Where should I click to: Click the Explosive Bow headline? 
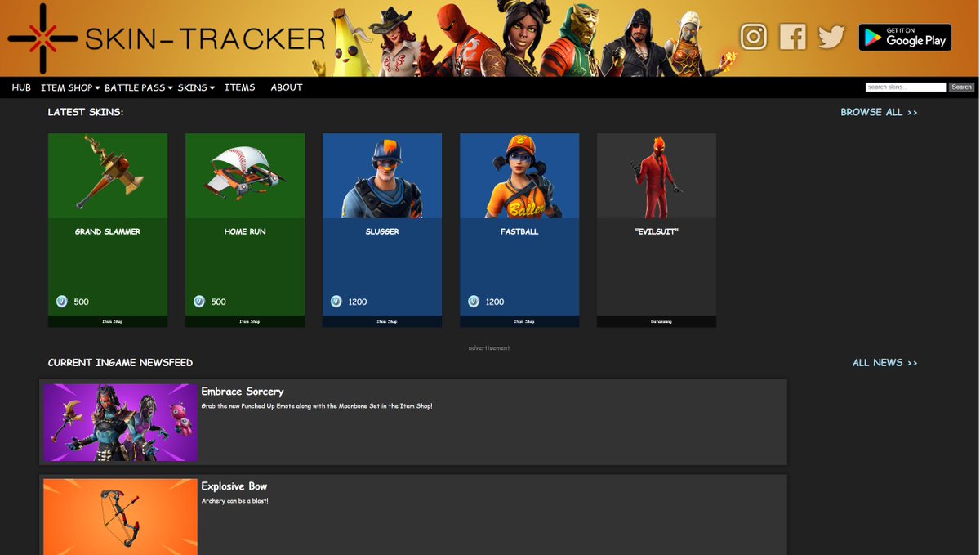point(234,486)
